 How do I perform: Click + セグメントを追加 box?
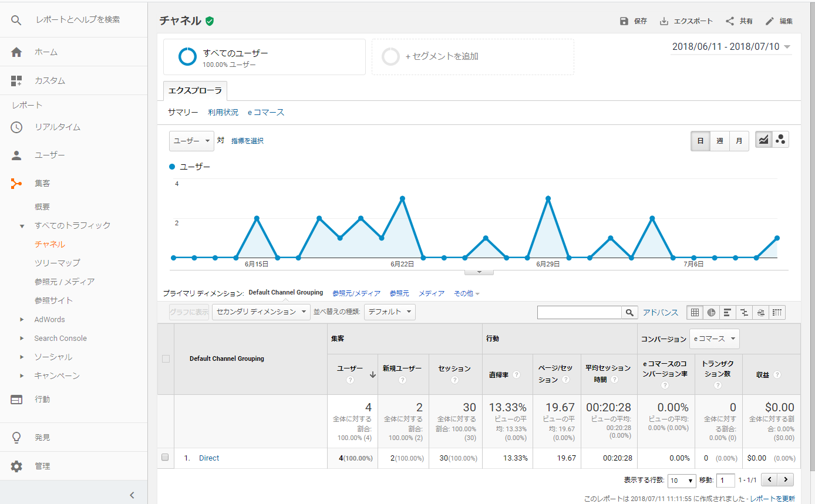(473, 57)
